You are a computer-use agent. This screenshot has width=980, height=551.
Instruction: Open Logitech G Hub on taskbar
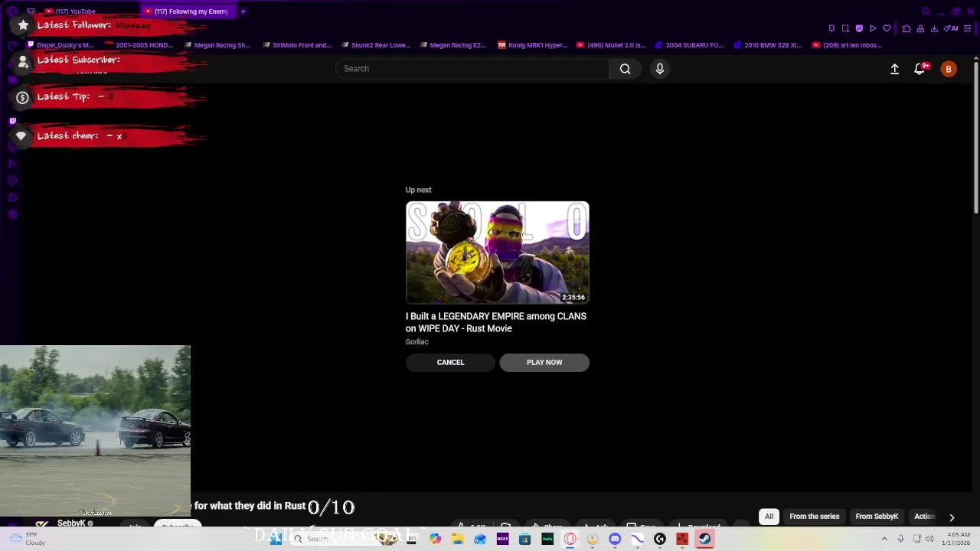pyautogui.click(x=660, y=539)
